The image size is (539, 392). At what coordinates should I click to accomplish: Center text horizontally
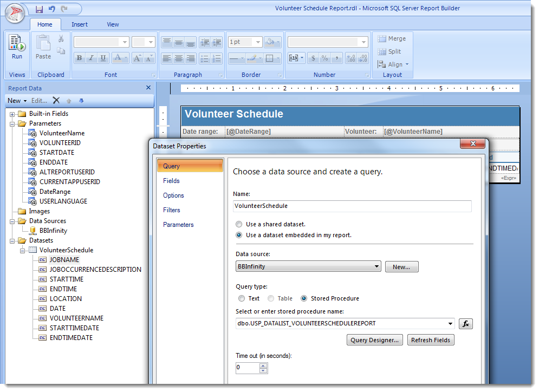point(178,58)
